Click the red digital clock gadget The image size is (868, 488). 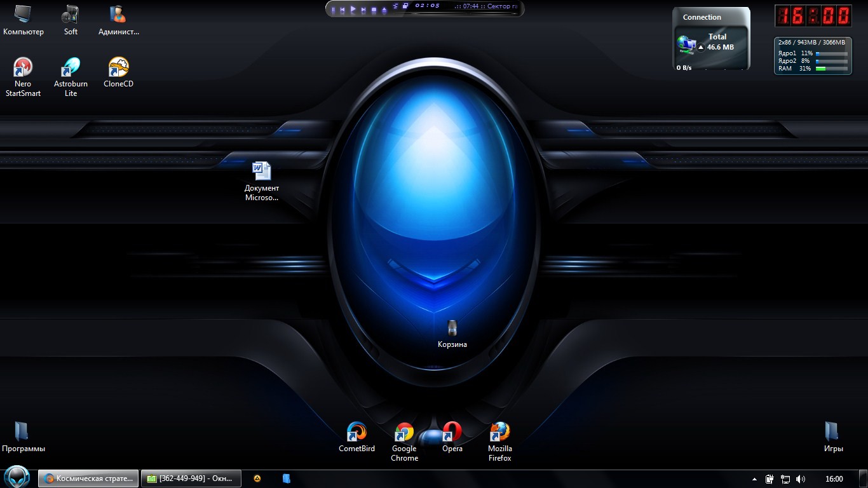tap(813, 16)
